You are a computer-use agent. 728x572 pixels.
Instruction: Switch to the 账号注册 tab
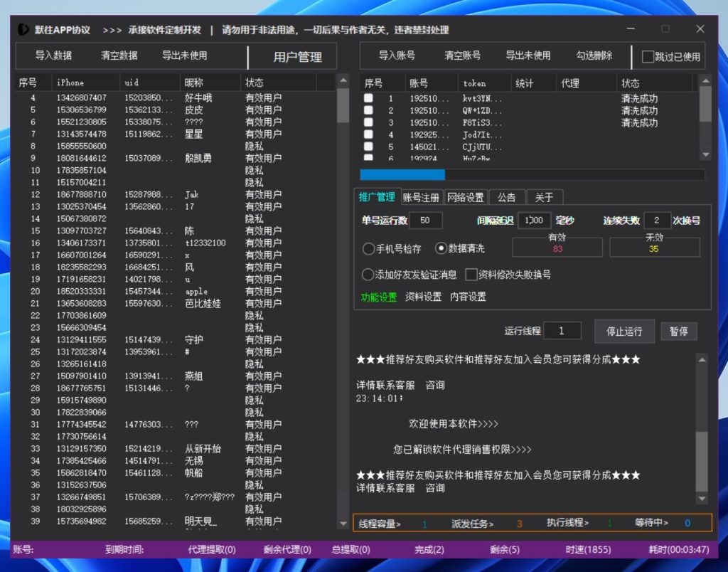click(422, 197)
